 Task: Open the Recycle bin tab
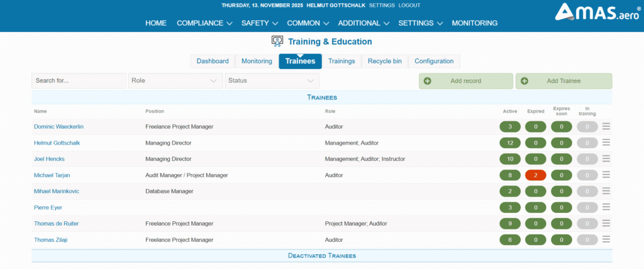(385, 61)
